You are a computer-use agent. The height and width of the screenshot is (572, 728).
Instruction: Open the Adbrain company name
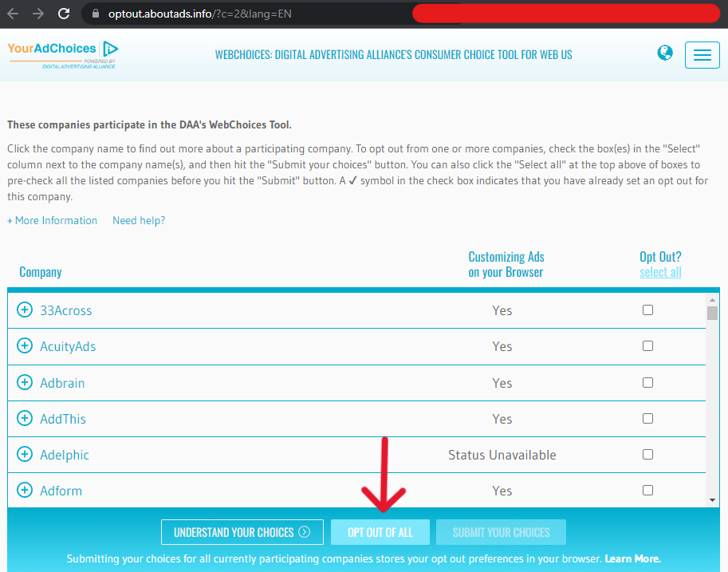click(x=62, y=383)
